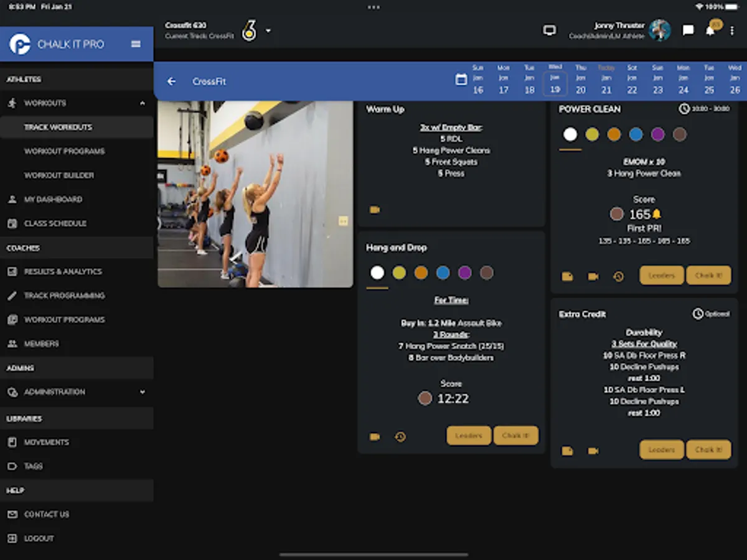Select white level circle in Power Clean
Image resolution: width=747 pixels, height=560 pixels.
click(x=570, y=134)
